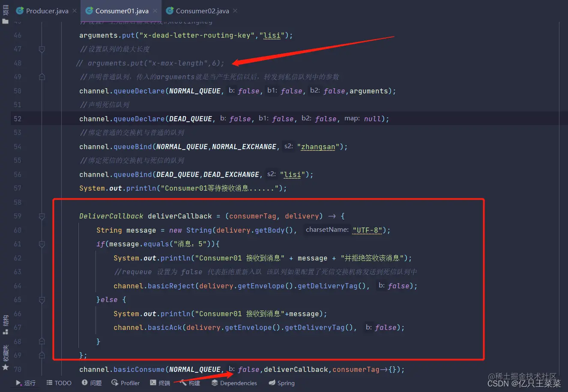Click line number 64 in the gutter
Image resolution: width=568 pixels, height=392 pixels.
coord(18,286)
